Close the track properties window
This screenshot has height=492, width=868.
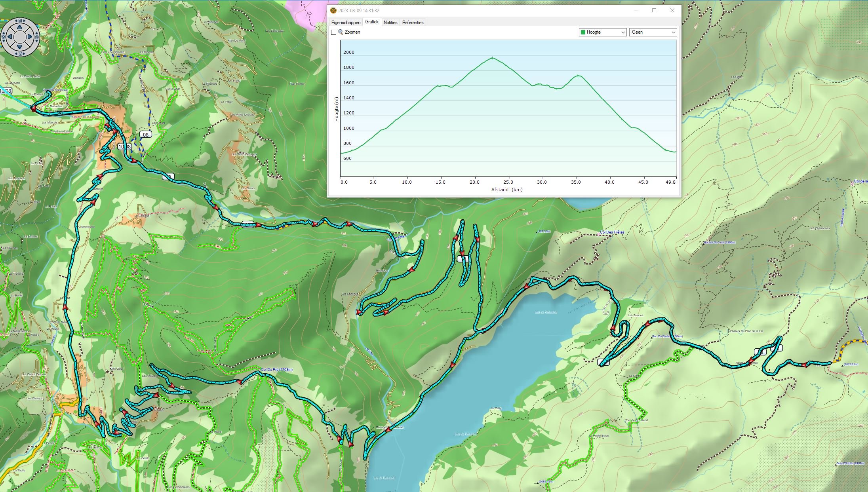[x=672, y=11]
